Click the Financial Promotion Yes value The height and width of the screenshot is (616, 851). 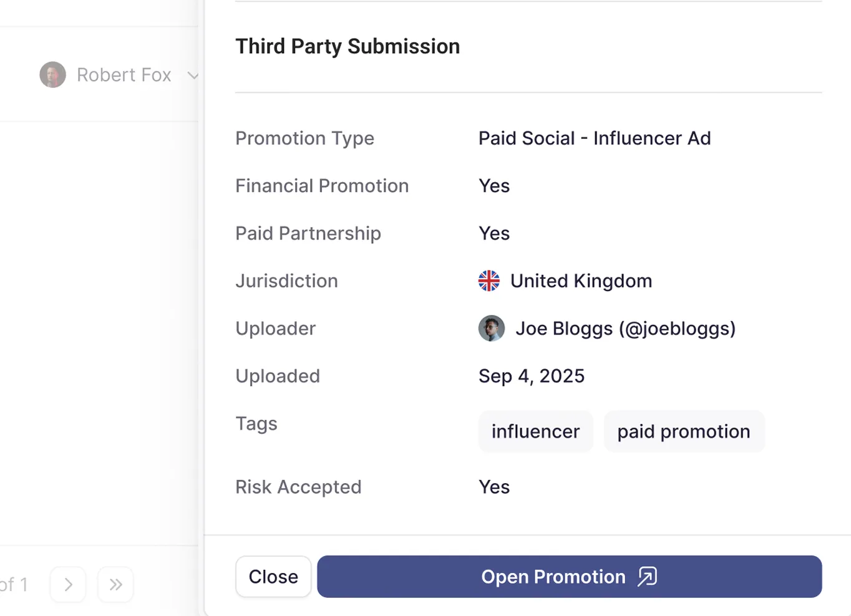click(x=494, y=186)
